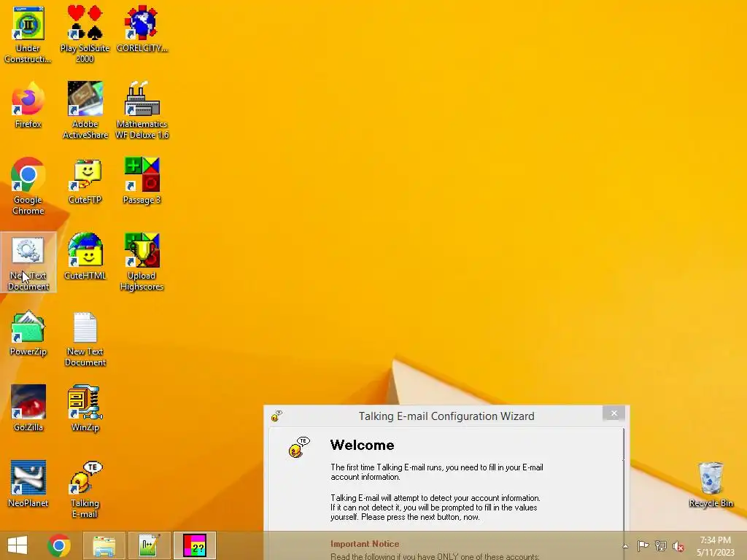Open the Windows Start button
The width and height of the screenshot is (747, 560).
click(18, 545)
